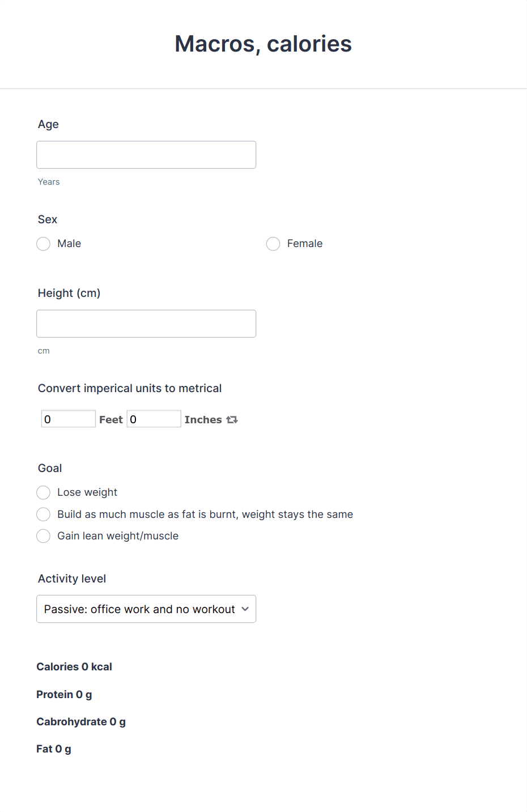Click the Calories 0 kcal result text

pyautogui.click(x=74, y=666)
